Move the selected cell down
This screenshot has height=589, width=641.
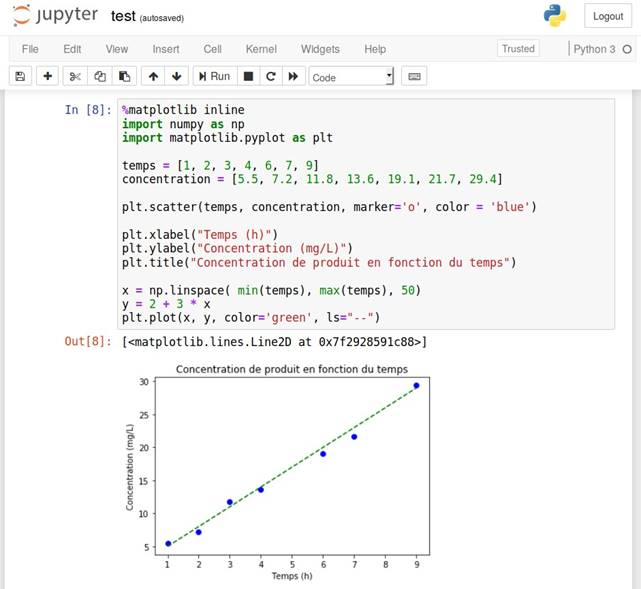pos(177,76)
